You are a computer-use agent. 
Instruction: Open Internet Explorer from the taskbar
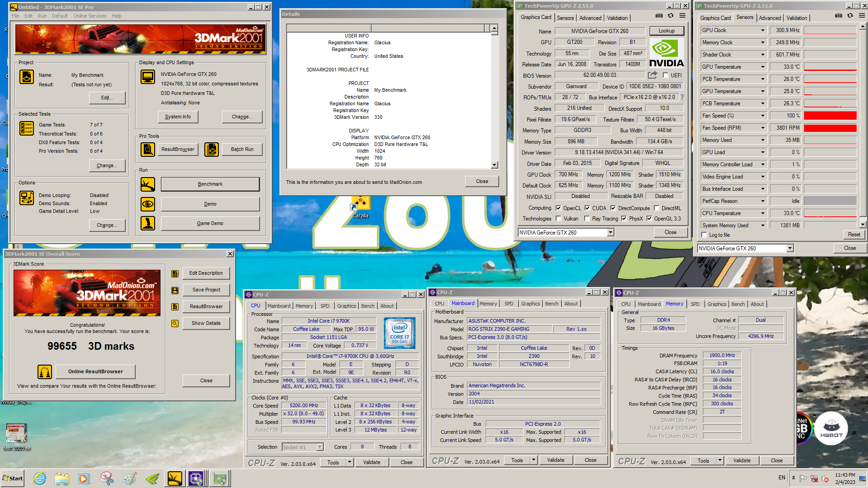coord(40,479)
